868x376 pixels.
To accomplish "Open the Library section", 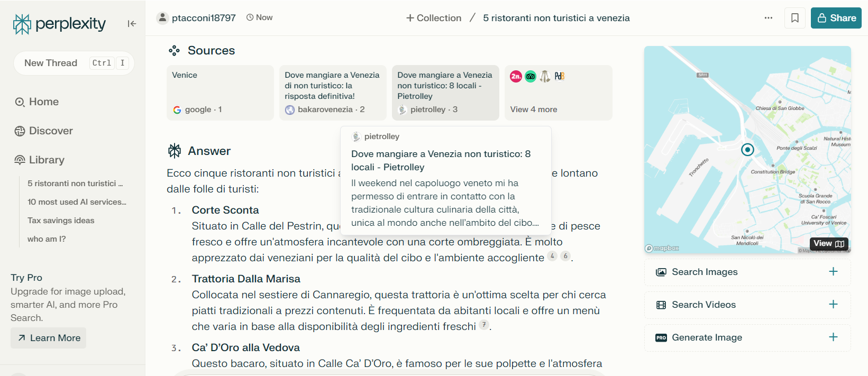I will [39, 160].
